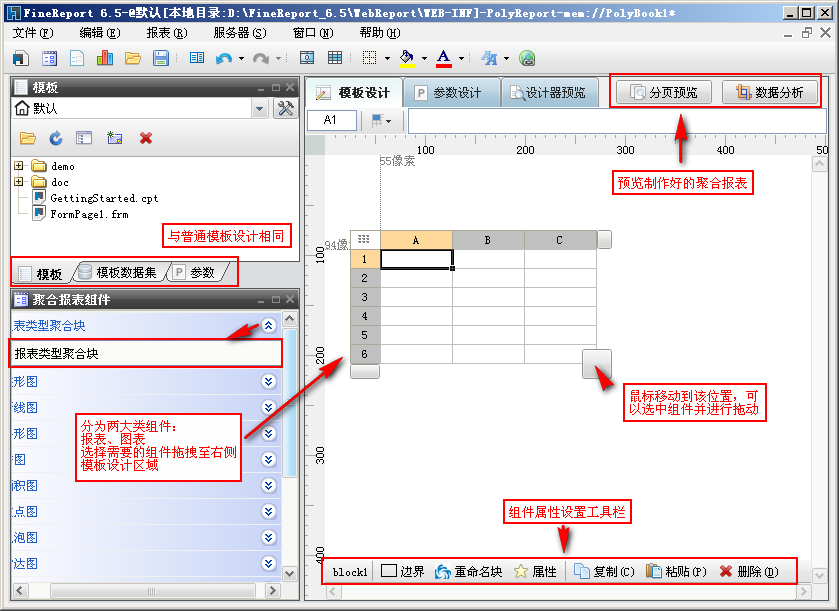Select the GettingStarted.cpt file

95,198
